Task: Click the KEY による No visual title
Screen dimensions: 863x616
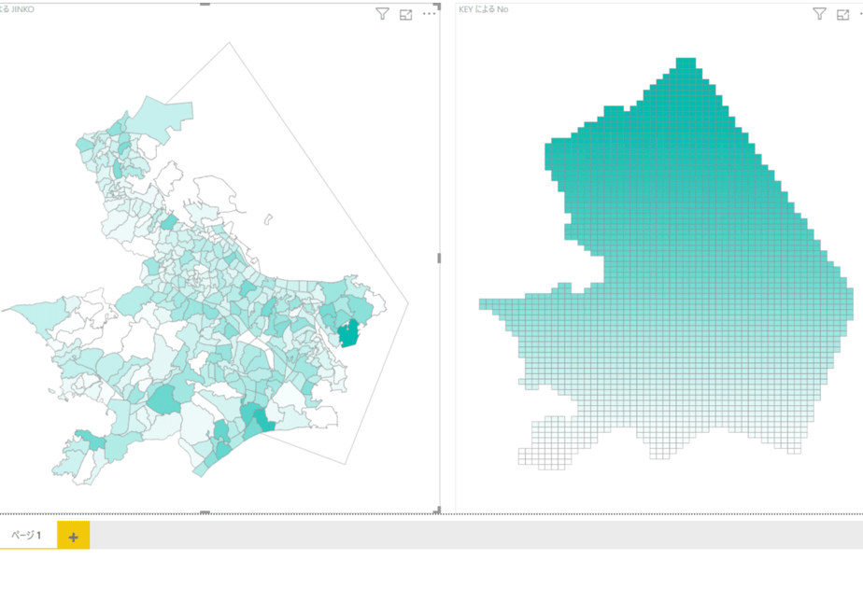Action: (x=483, y=9)
